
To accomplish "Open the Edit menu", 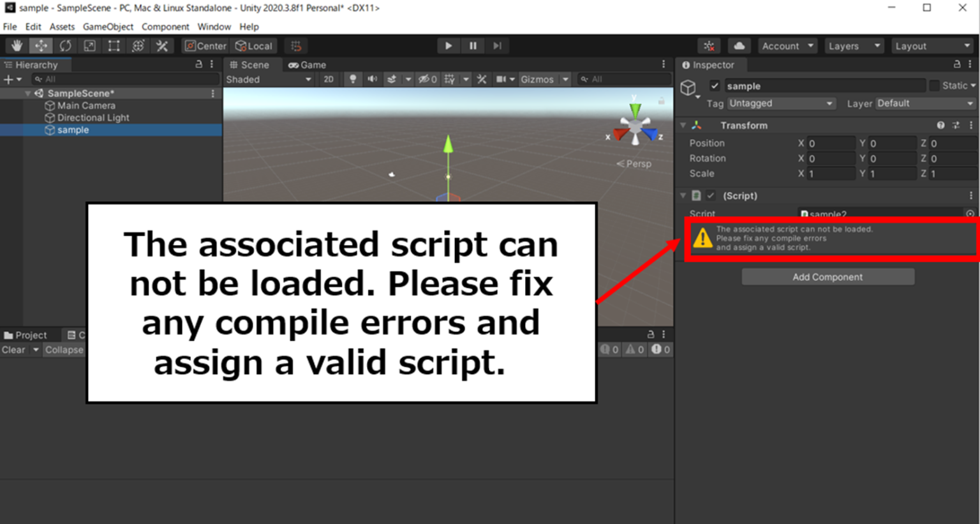I will pyautogui.click(x=33, y=27).
